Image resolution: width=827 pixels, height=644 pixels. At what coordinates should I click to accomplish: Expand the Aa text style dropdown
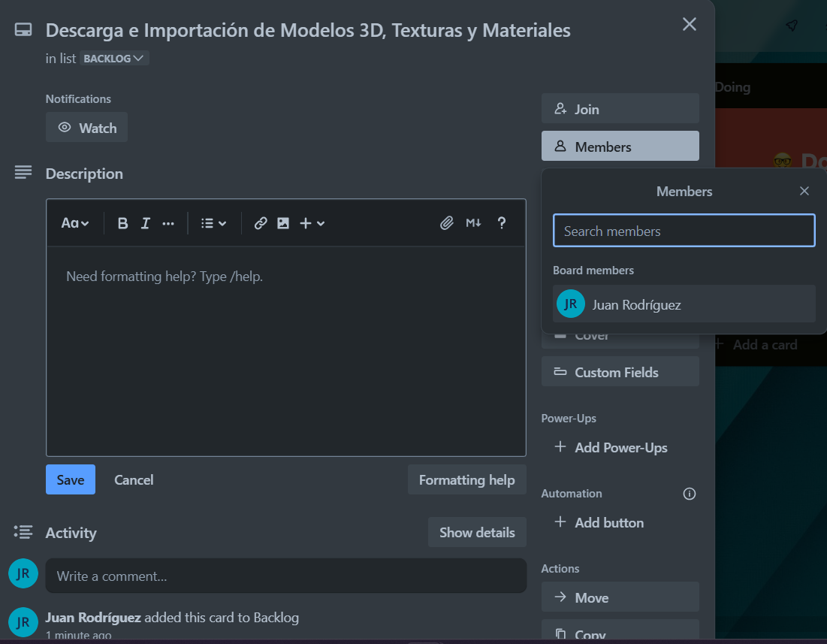tap(74, 222)
